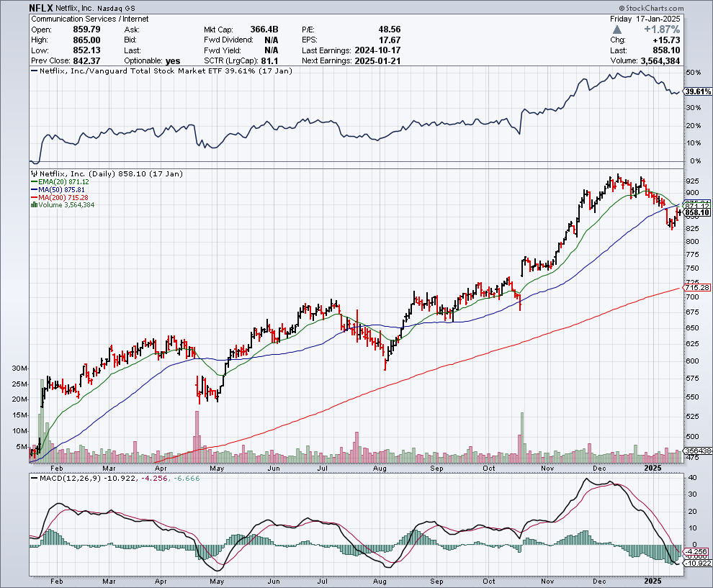The image size is (713, 588).
Task: Click the Netflix/Vanguard Total Stock Market ETF legend
Action: coord(166,71)
